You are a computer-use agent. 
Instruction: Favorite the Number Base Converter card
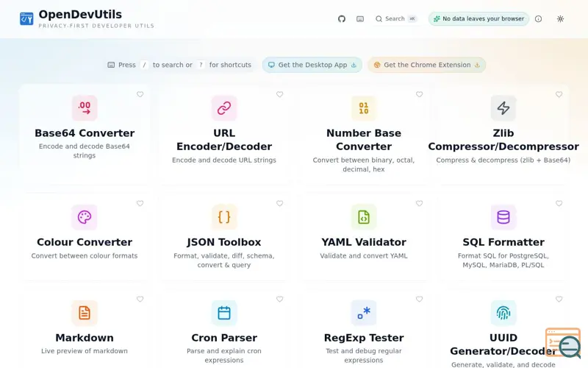(419, 94)
